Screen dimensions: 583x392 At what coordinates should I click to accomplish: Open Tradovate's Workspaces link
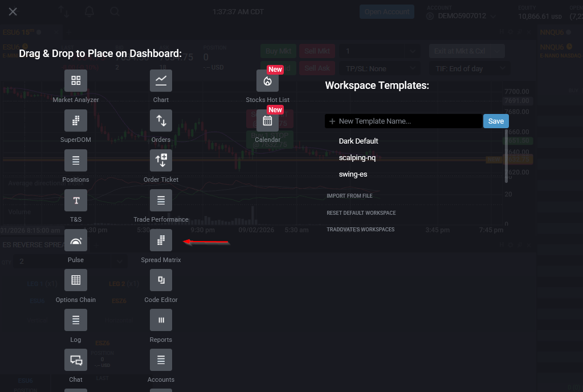(360, 230)
